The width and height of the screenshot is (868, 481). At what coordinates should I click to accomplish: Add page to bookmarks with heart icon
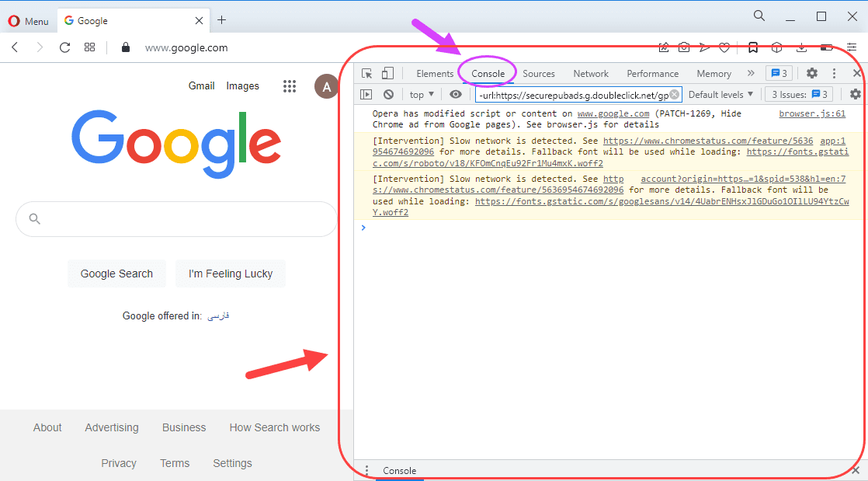[x=724, y=47]
